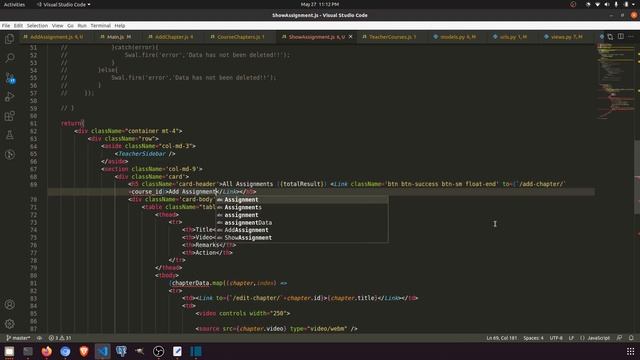The height and width of the screenshot is (360, 640).
Task: Change the UTF-8 encoding
Action: (556, 338)
